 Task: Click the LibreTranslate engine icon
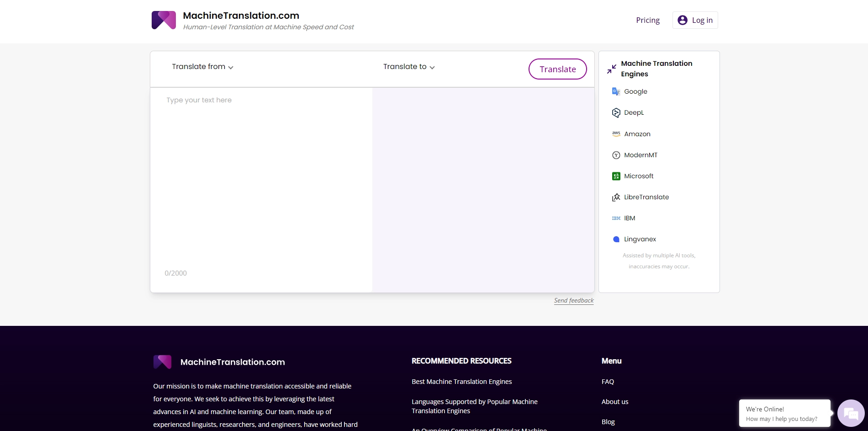[x=616, y=197]
